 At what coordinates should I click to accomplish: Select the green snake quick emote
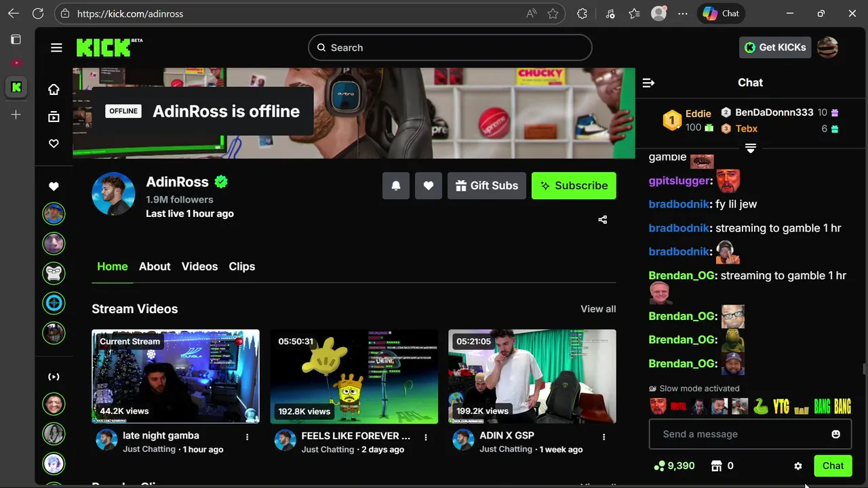[x=761, y=407]
